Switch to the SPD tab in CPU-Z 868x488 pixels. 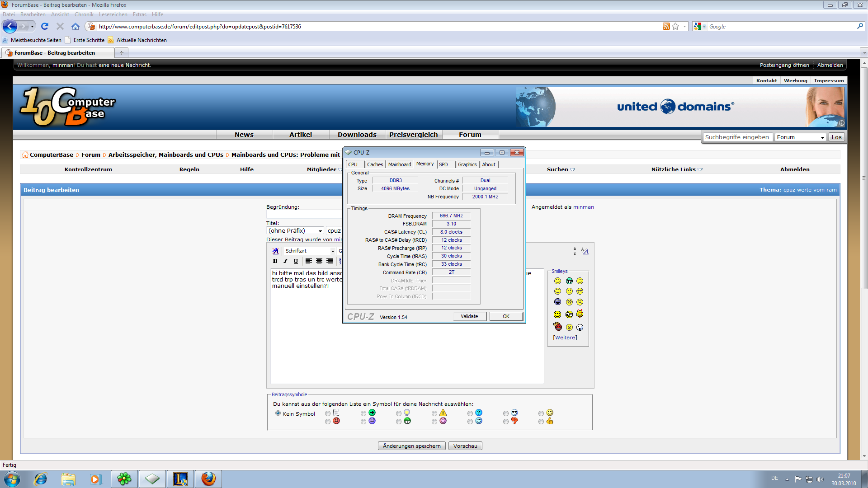tap(443, 164)
